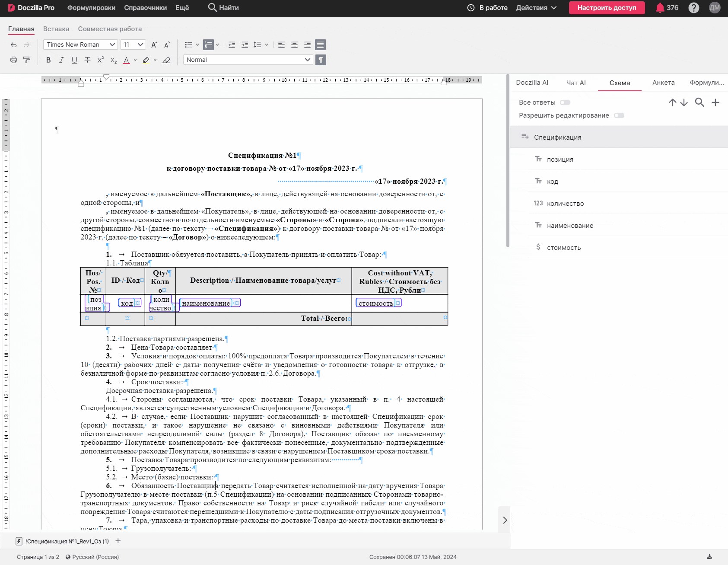
Task: Switch to the Вставка ribbon tab
Action: (x=56, y=29)
